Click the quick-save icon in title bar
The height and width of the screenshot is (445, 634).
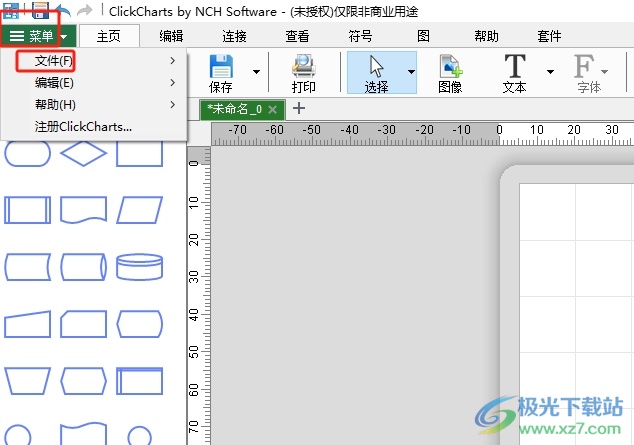point(40,10)
